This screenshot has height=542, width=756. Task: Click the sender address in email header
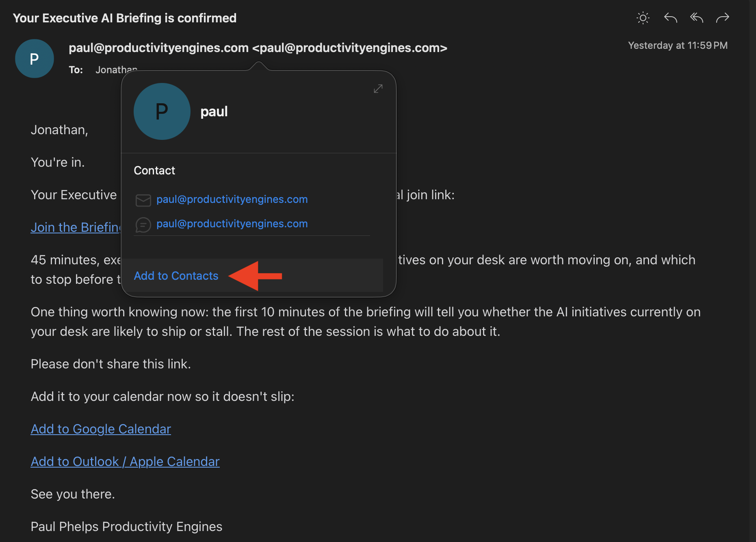[x=258, y=48]
